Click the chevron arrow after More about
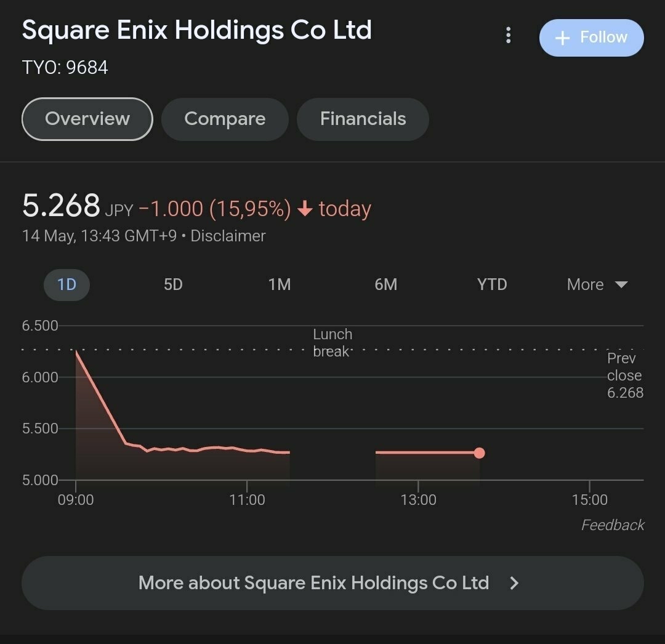Viewport: 665px width, 644px height. click(x=515, y=583)
